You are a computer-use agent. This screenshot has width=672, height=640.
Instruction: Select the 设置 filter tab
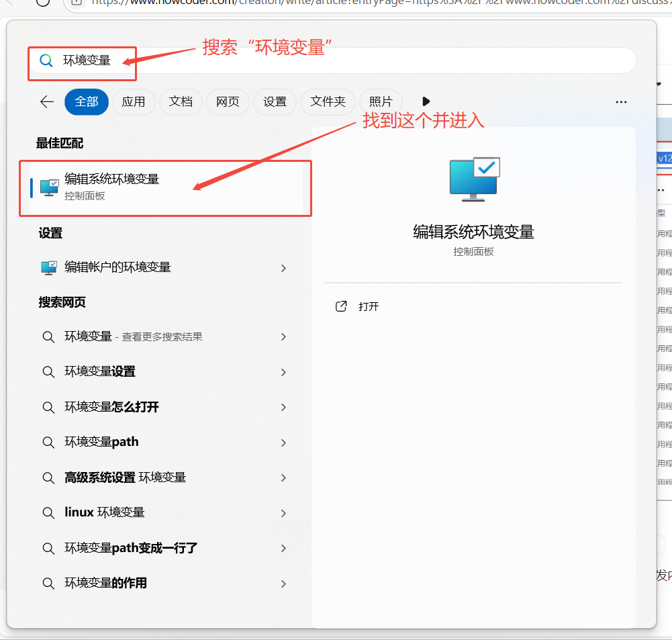[274, 101]
